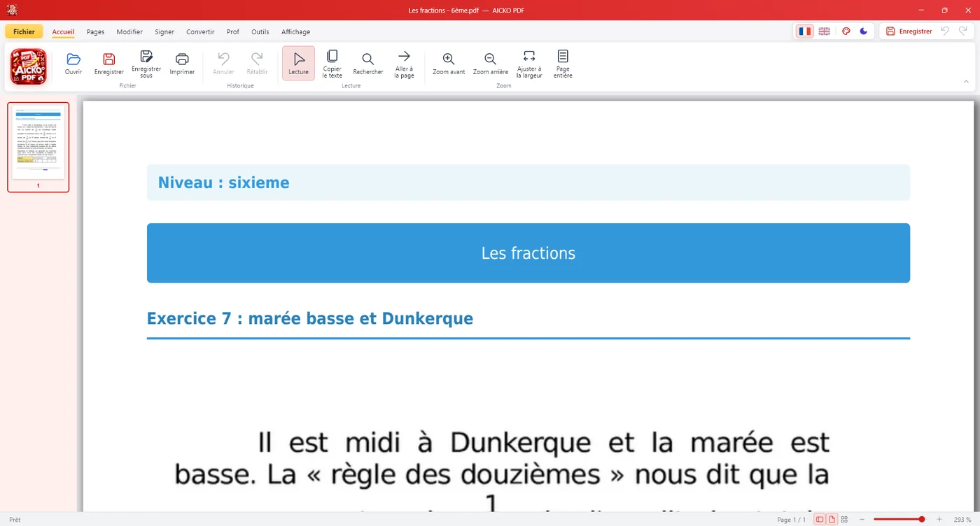
Task: Toggle dark mode moon icon
Action: (x=864, y=31)
